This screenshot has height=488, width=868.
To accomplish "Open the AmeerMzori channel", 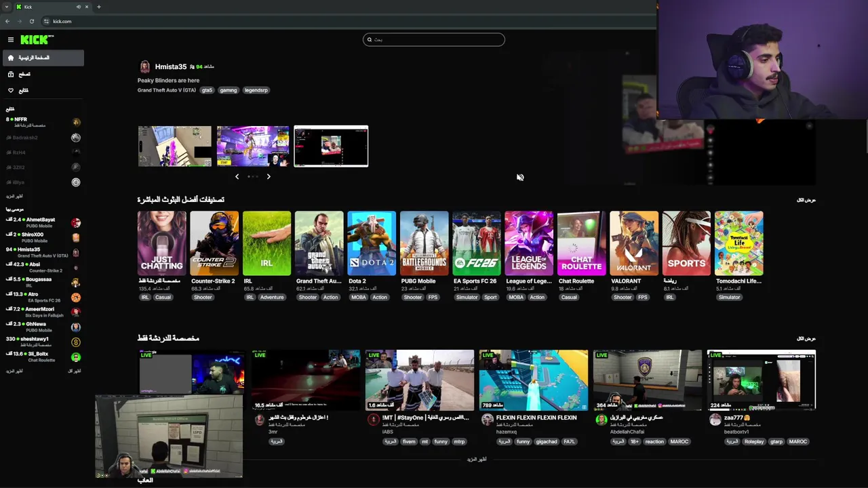I will click(43, 312).
